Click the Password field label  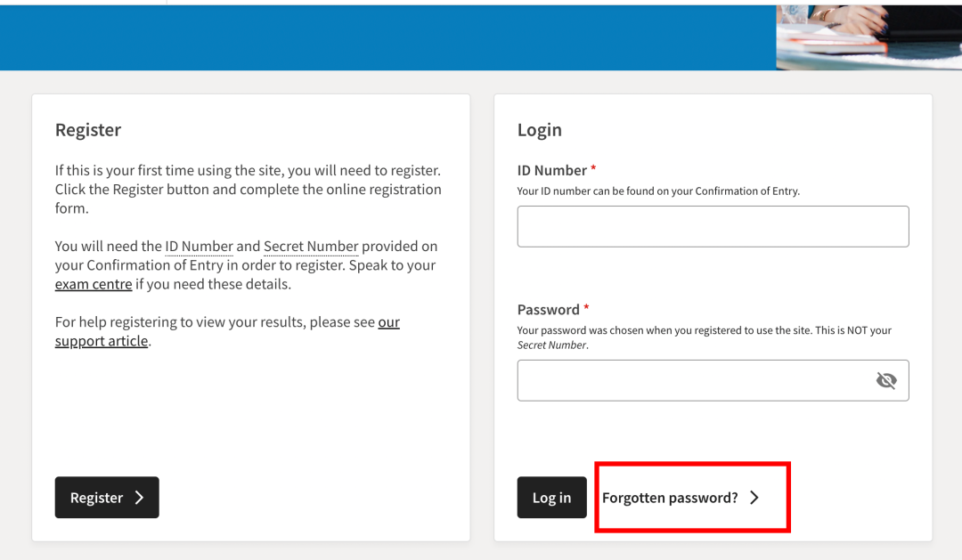(549, 309)
